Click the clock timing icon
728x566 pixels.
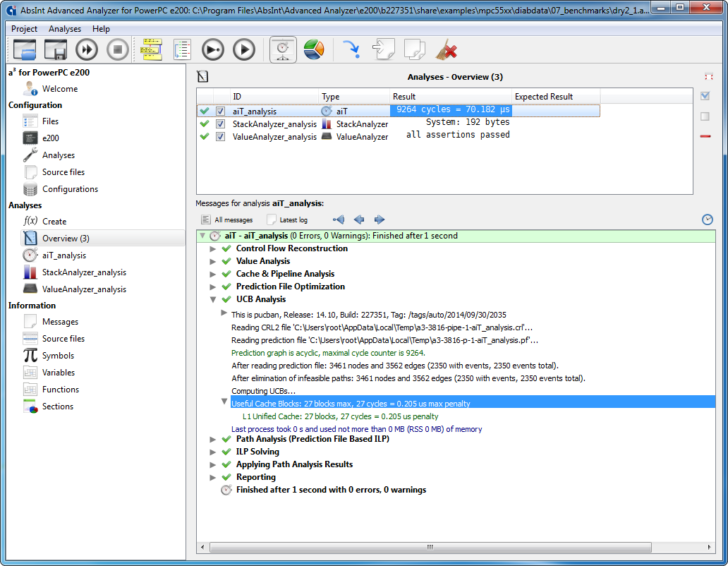click(x=707, y=219)
